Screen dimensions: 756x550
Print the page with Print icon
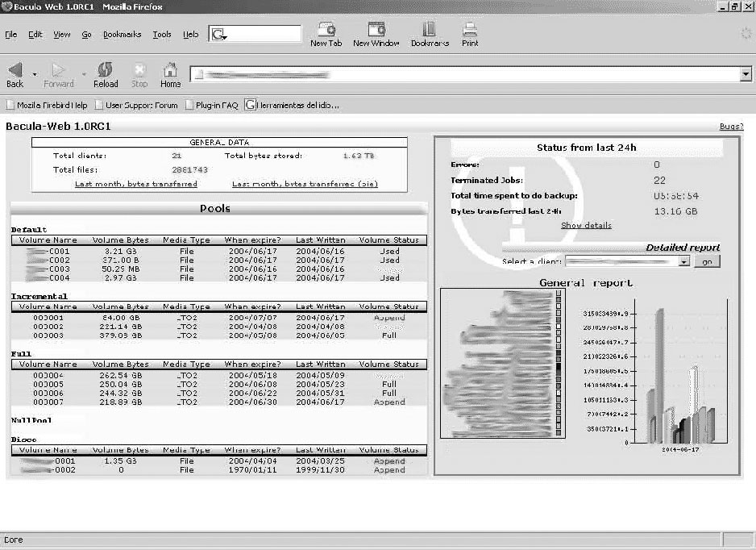click(x=470, y=29)
